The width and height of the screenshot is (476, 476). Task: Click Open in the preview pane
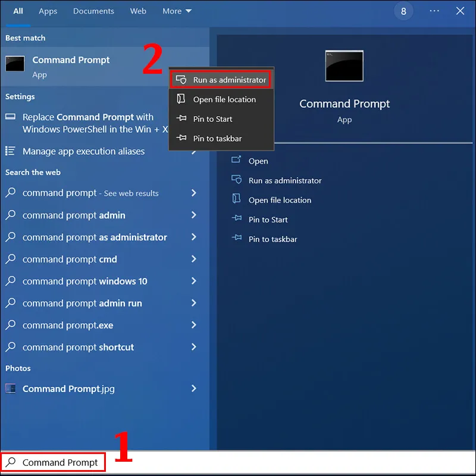pos(258,161)
